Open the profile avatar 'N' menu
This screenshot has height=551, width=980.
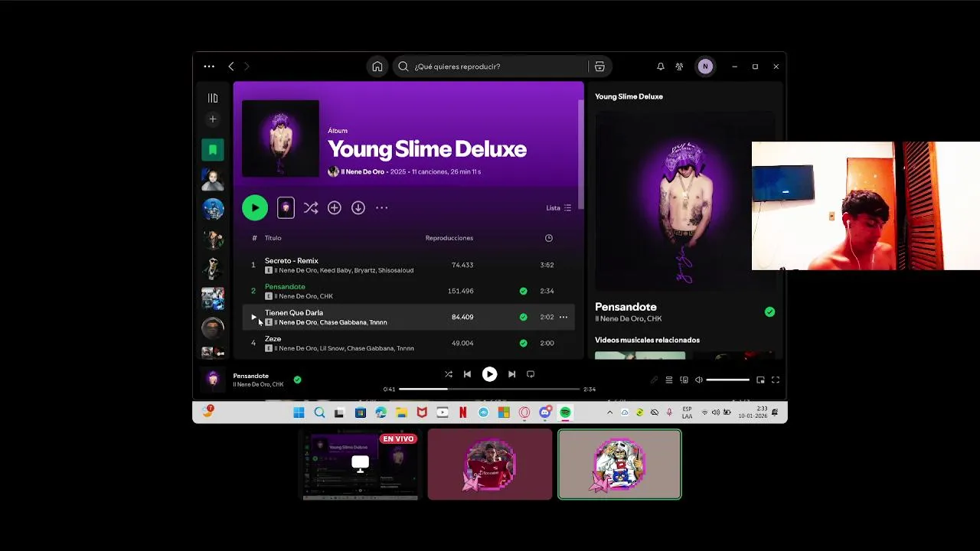coord(705,67)
